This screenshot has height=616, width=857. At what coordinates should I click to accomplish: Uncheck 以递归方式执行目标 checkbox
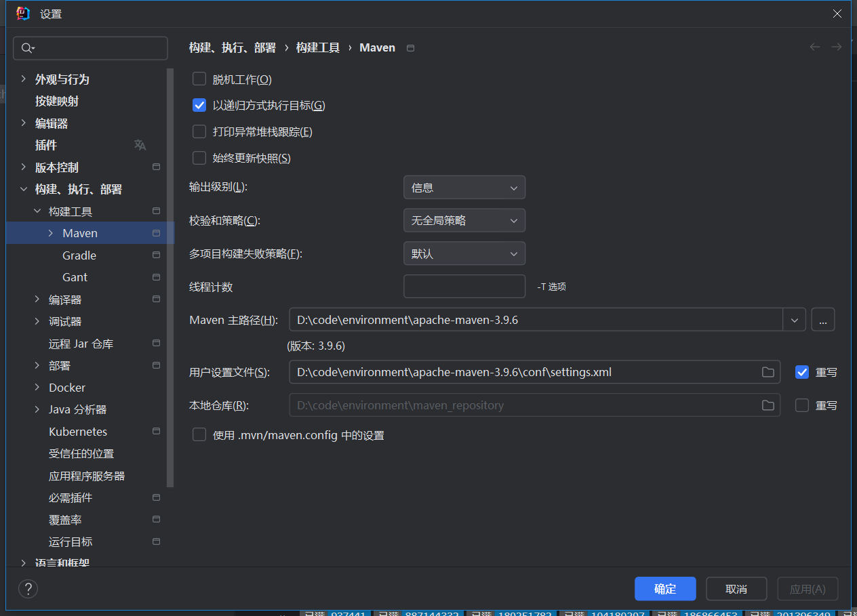pos(199,105)
